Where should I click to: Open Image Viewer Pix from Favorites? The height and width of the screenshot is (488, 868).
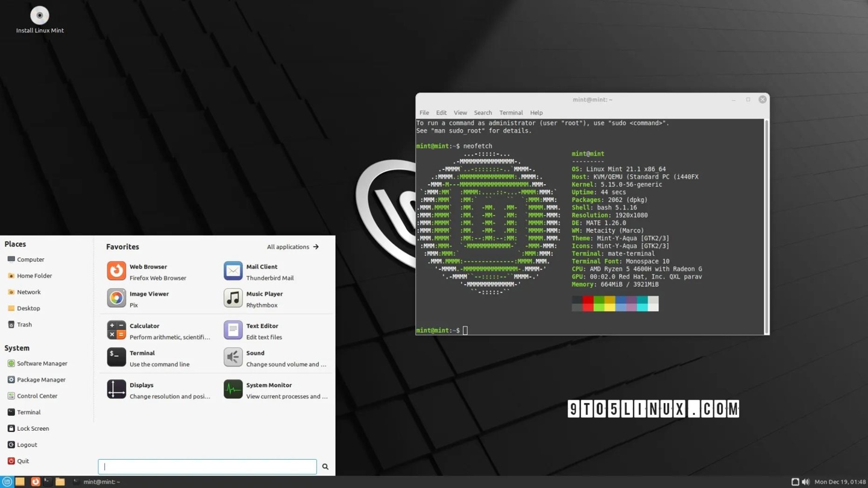159,299
